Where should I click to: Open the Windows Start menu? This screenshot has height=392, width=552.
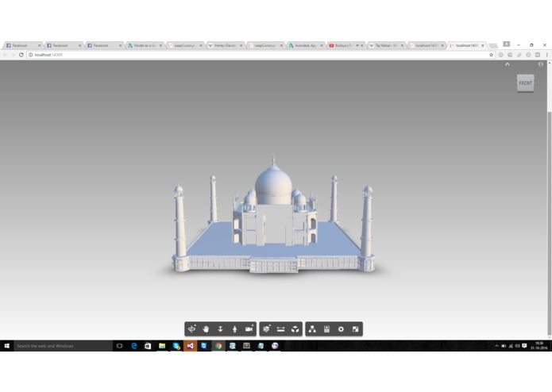(x=6, y=346)
